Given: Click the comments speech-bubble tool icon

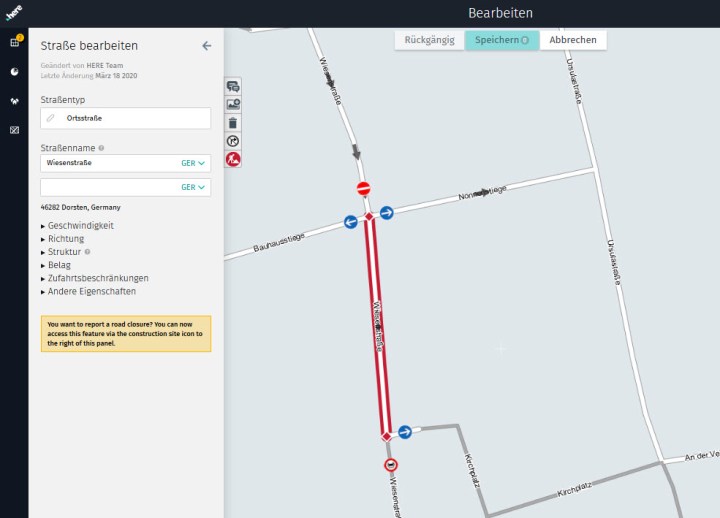Looking at the screenshot, I should (x=233, y=87).
